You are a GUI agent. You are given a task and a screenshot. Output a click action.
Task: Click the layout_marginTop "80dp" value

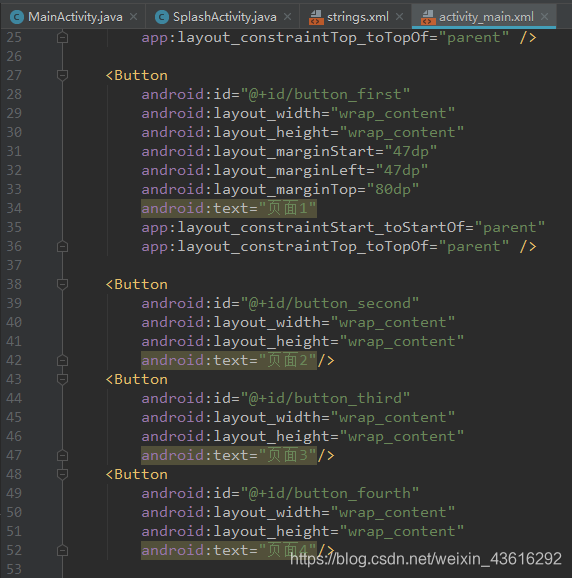click(x=393, y=189)
